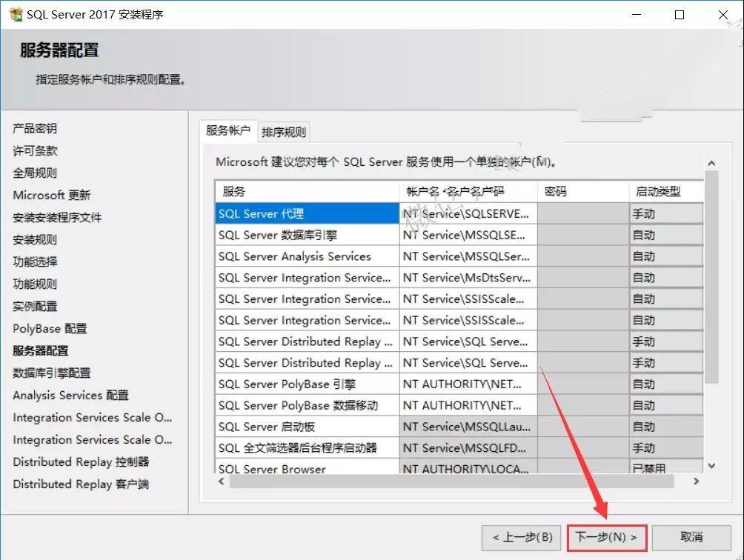This screenshot has width=744, height=560.
Task: Open startup type for SQL Server PolyBase 引擎
Action: pyautogui.click(x=667, y=384)
